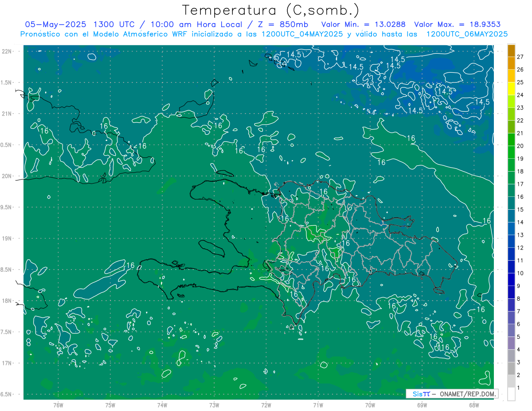Select the 'Valor Min. = 13.0288' value

tap(364, 24)
